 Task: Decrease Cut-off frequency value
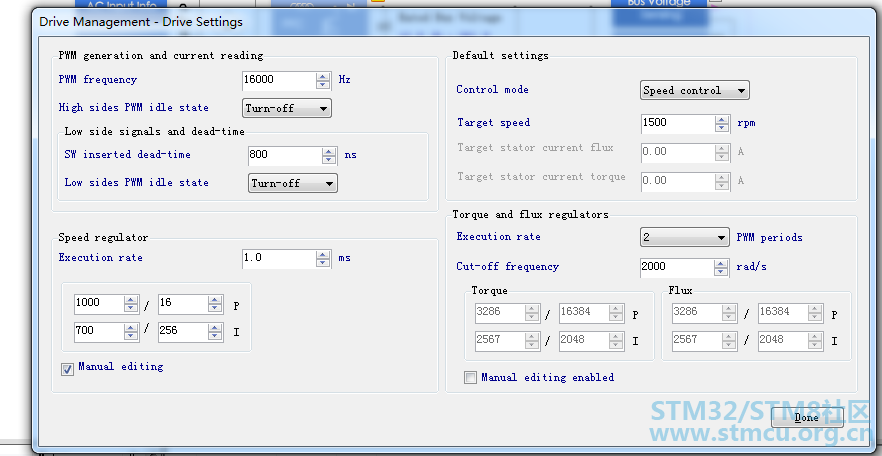tap(721, 272)
